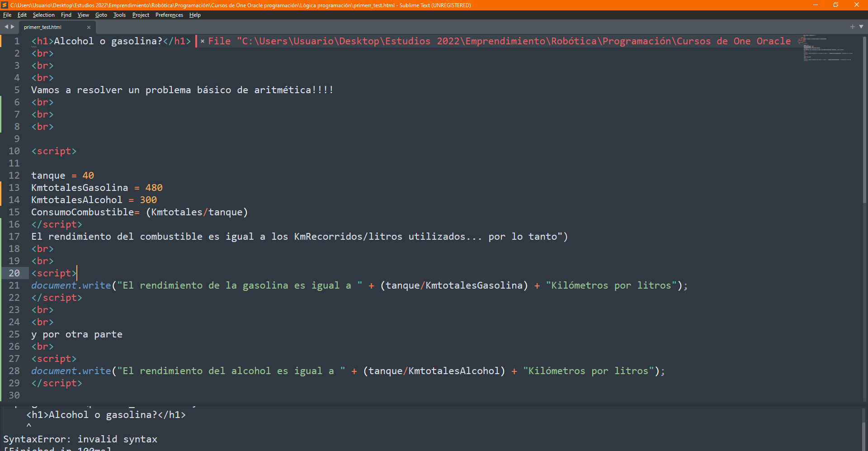The height and width of the screenshot is (451, 868).
Task: Click document.write alcohol statement on line 28
Action: (348, 371)
